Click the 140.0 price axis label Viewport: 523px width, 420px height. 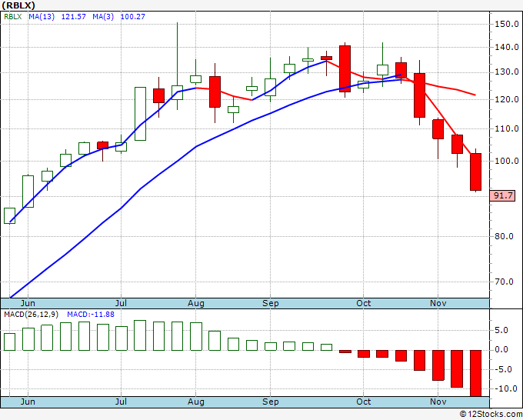pos(507,48)
